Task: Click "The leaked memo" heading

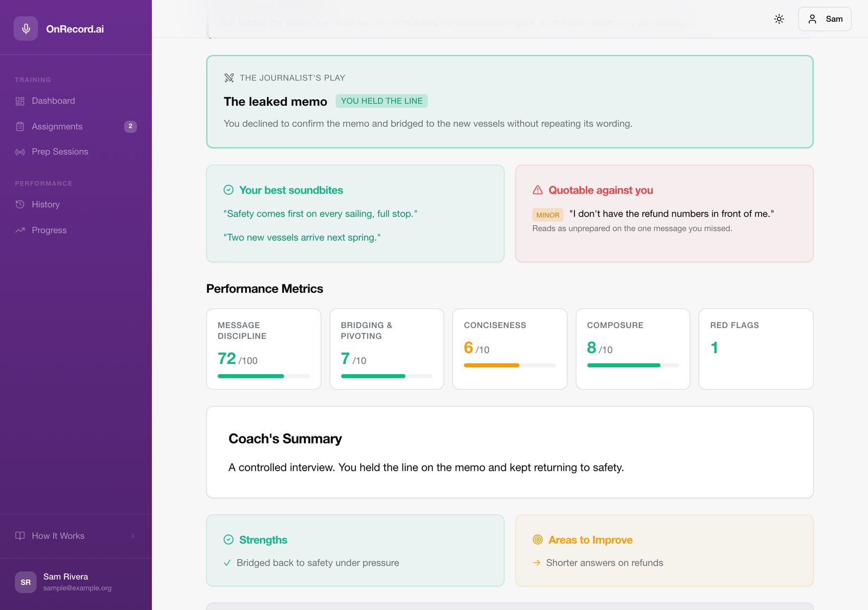Action: coord(276,101)
